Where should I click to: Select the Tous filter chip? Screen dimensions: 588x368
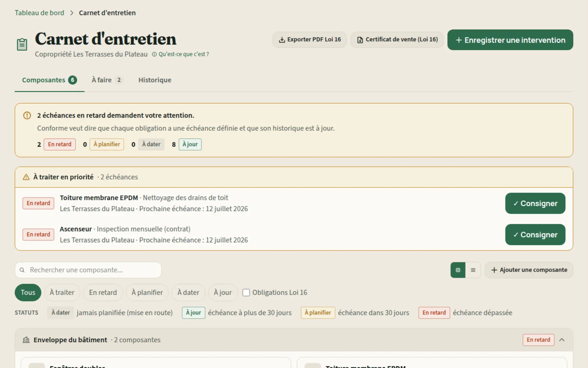point(28,293)
